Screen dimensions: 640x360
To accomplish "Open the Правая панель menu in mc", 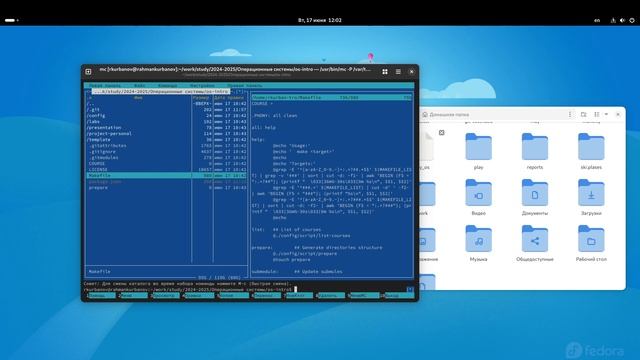I will coord(245,86).
